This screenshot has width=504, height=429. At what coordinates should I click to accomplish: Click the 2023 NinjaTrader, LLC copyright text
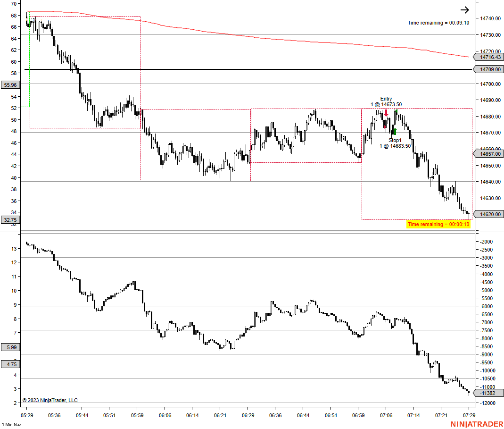pos(50,400)
